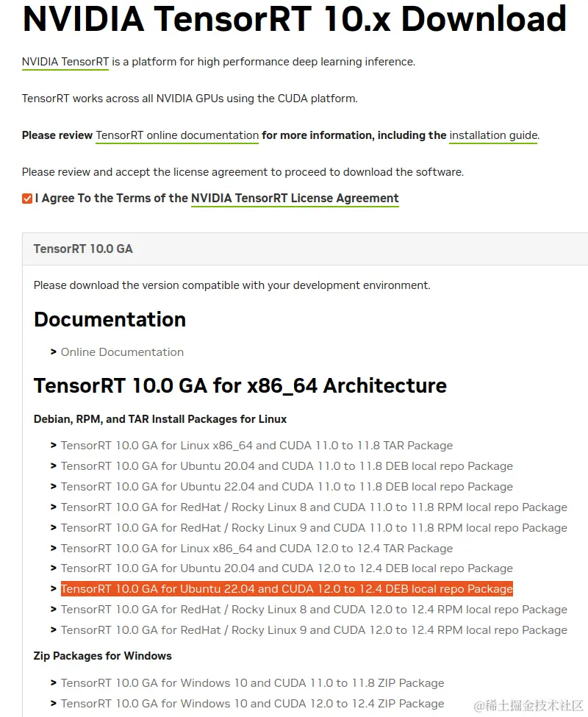
Task: Toggle the NVIDIA TensorRT License Agreement checkbox
Action: click(27, 198)
